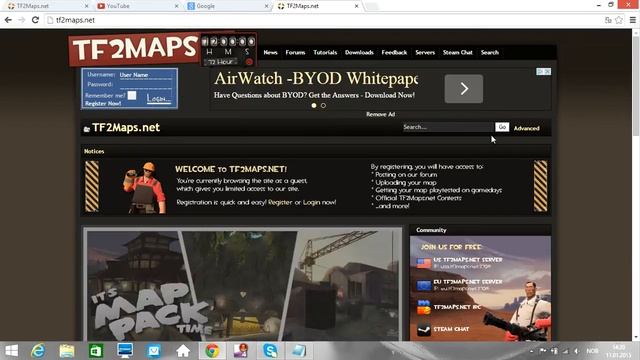
Task: Click the TF2MAPS logo banner
Action: point(135,49)
